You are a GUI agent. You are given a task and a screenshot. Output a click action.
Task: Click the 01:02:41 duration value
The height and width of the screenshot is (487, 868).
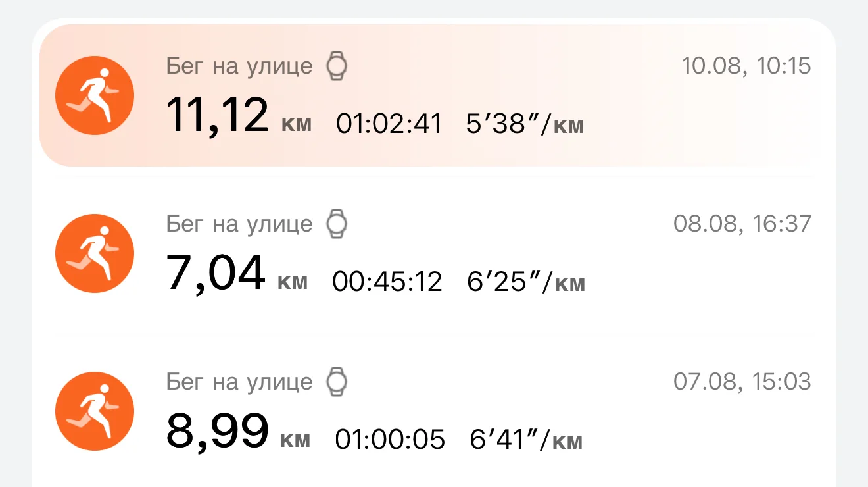tap(389, 124)
